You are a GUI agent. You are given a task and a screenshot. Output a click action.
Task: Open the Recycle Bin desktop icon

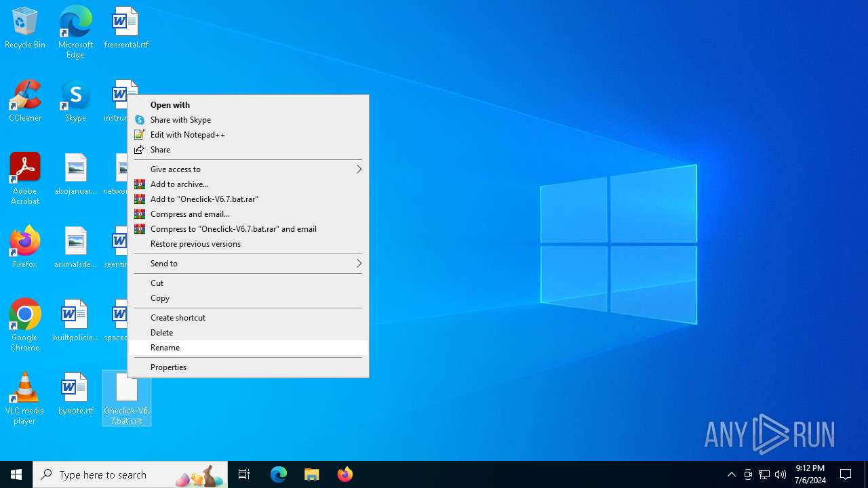pyautogui.click(x=25, y=28)
